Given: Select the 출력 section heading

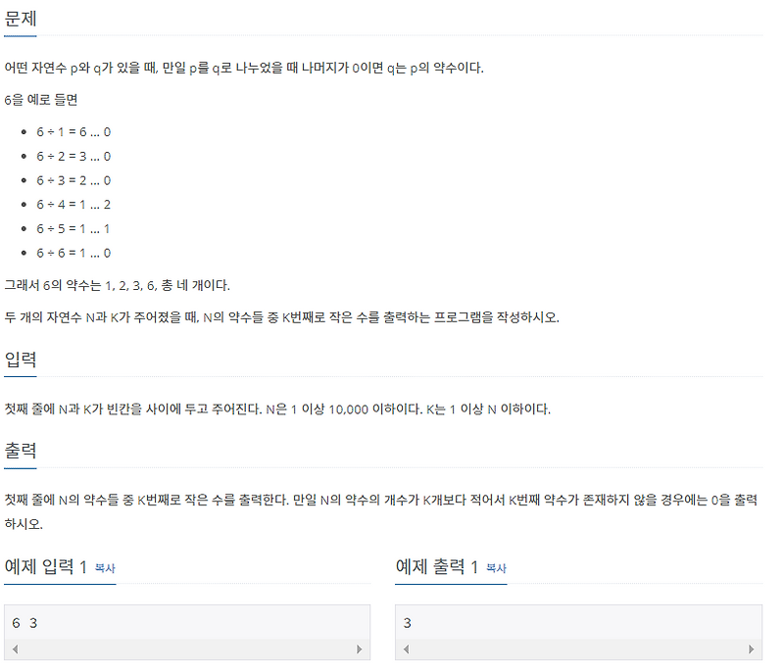Looking at the screenshot, I should point(22,452).
